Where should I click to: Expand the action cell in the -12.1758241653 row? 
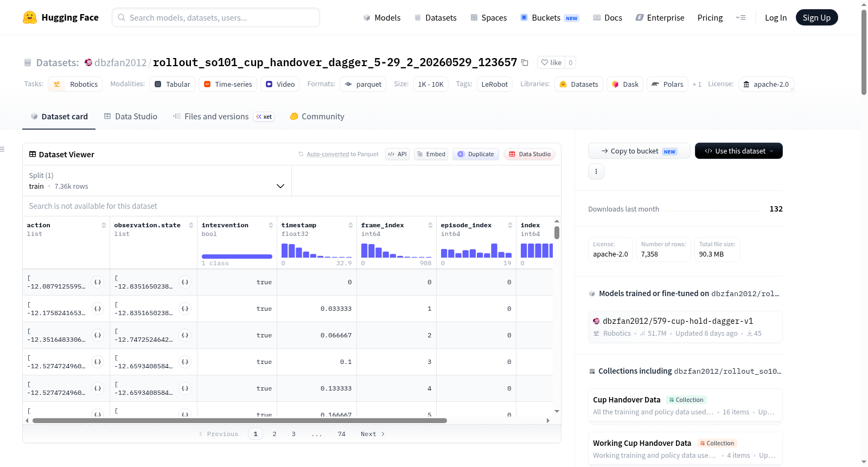click(x=98, y=309)
